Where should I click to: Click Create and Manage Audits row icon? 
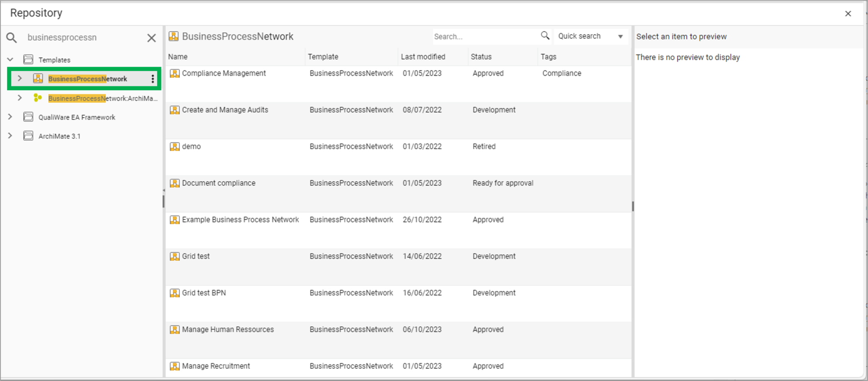(x=175, y=110)
